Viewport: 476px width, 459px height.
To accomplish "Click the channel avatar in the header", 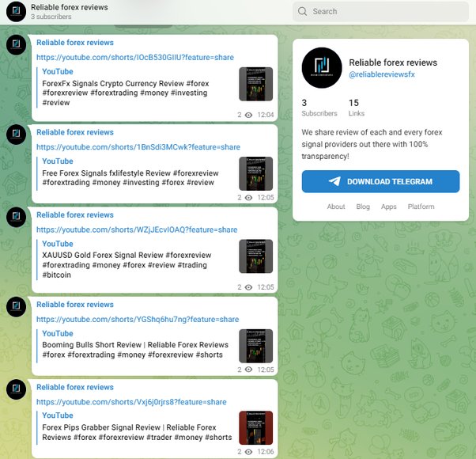I will (x=16, y=12).
